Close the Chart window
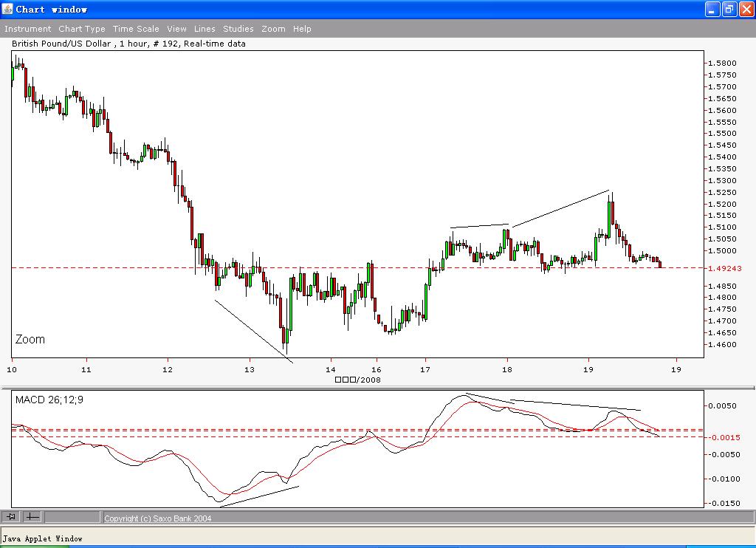The width and height of the screenshot is (756, 548). coord(746,9)
